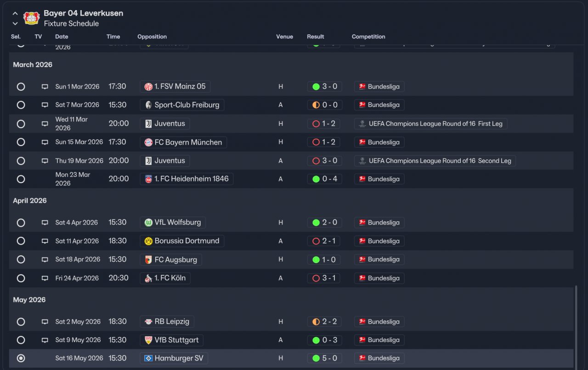Viewport: 588px width, 370px height.
Task: Click the Hamburger SV club badge
Action: 148,358
